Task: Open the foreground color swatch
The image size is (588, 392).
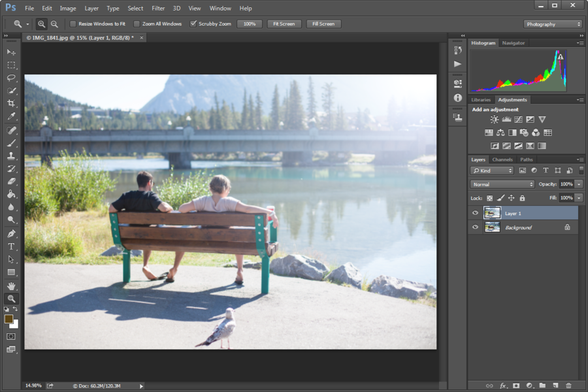Action: [x=9, y=319]
